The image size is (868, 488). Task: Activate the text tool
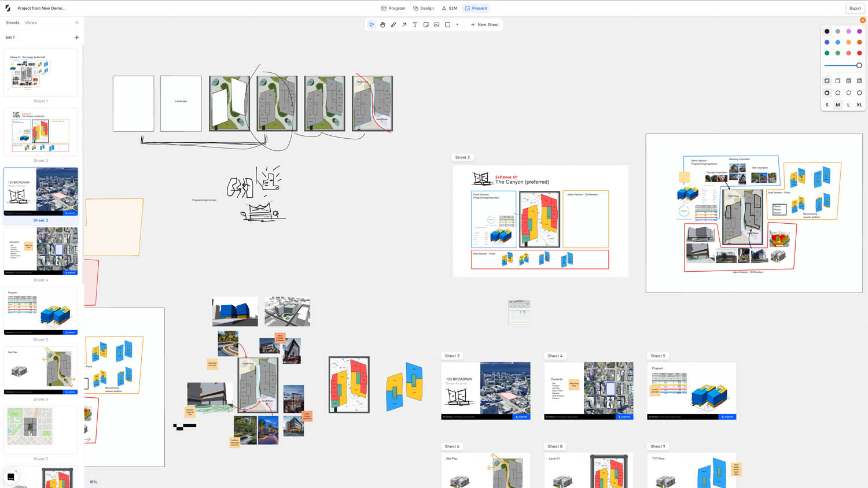tap(415, 25)
